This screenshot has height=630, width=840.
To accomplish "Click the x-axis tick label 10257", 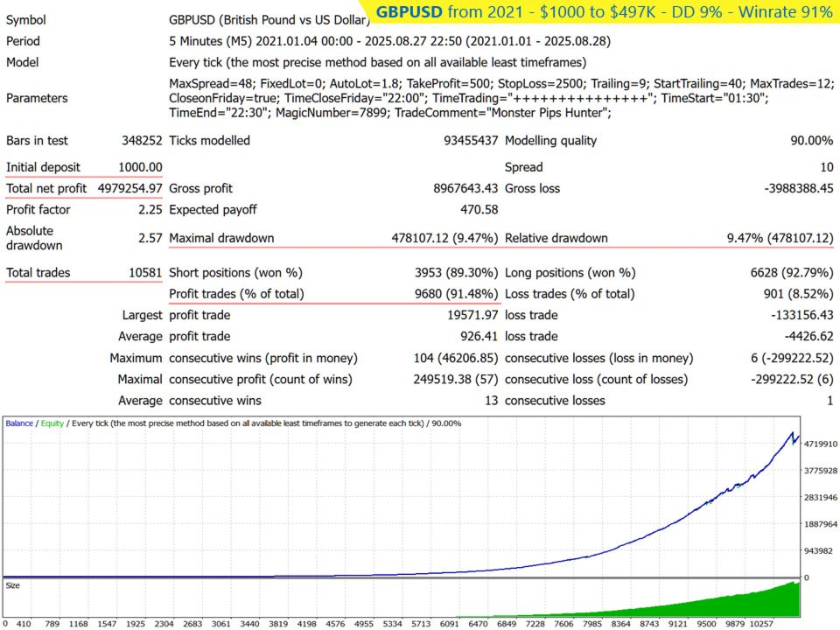I will pos(761,624).
